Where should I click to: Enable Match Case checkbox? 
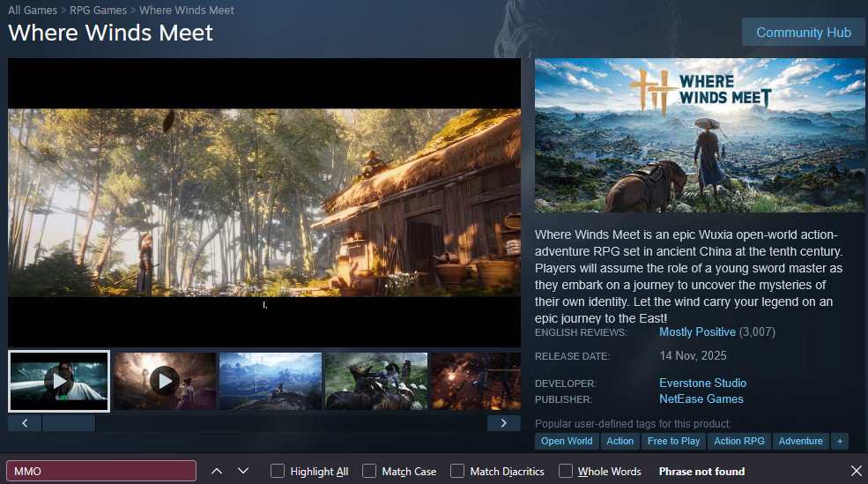369,472
